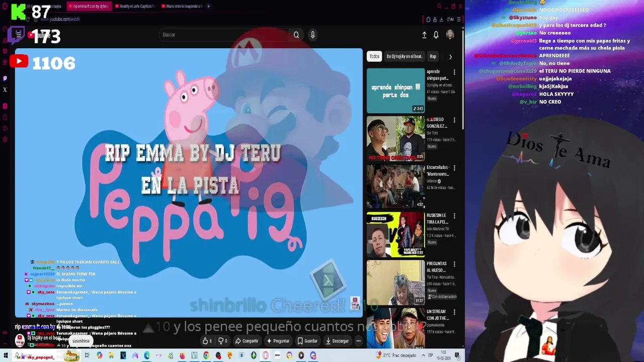Open the browser AI assistant icon

pos(451,20)
